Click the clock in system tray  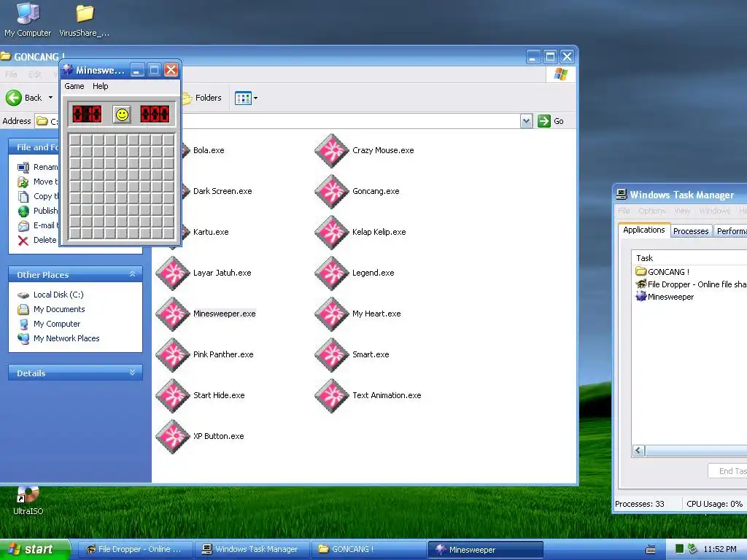click(x=720, y=550)
